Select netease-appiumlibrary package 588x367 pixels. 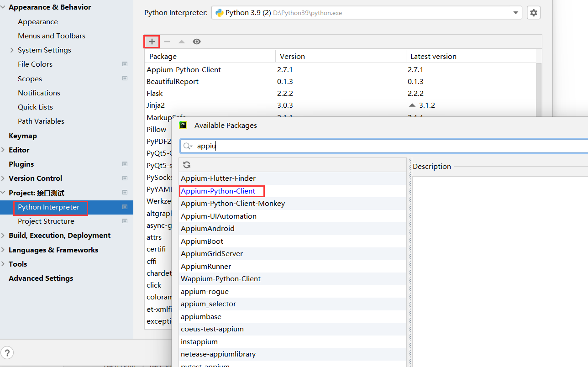[292, 354]
